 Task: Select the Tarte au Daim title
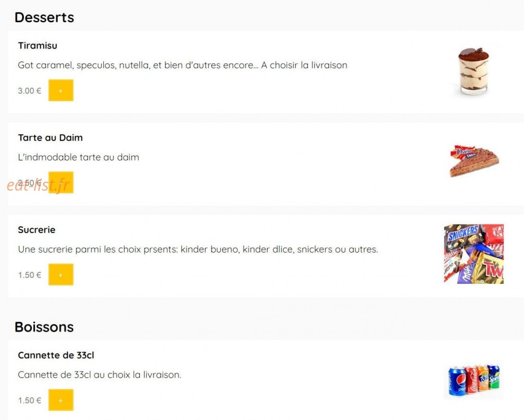50,138
